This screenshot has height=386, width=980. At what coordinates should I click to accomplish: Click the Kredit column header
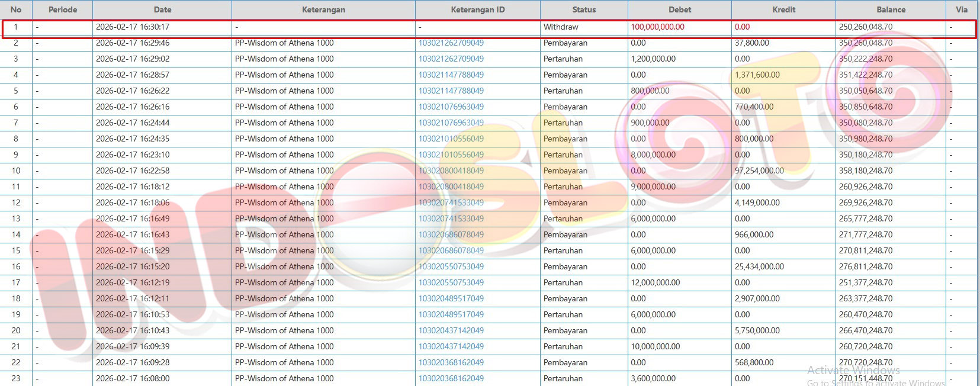(x=783, y=9)
